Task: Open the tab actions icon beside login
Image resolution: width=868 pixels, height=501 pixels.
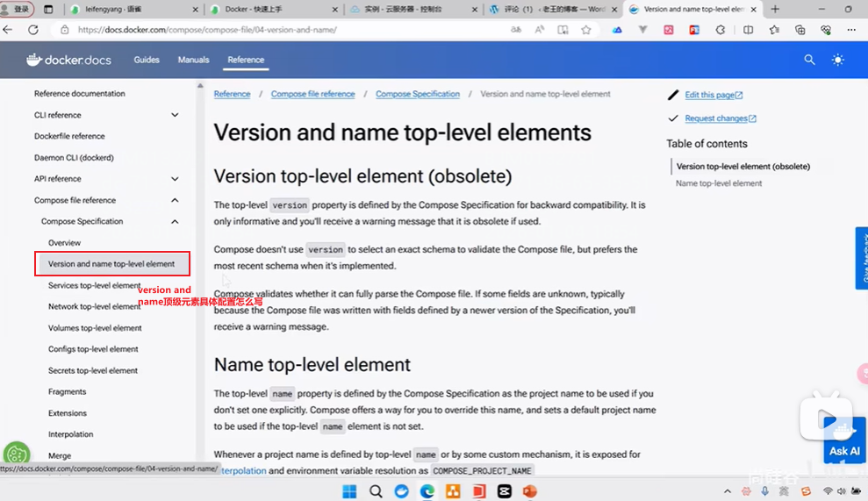Action: coord(48,10)
